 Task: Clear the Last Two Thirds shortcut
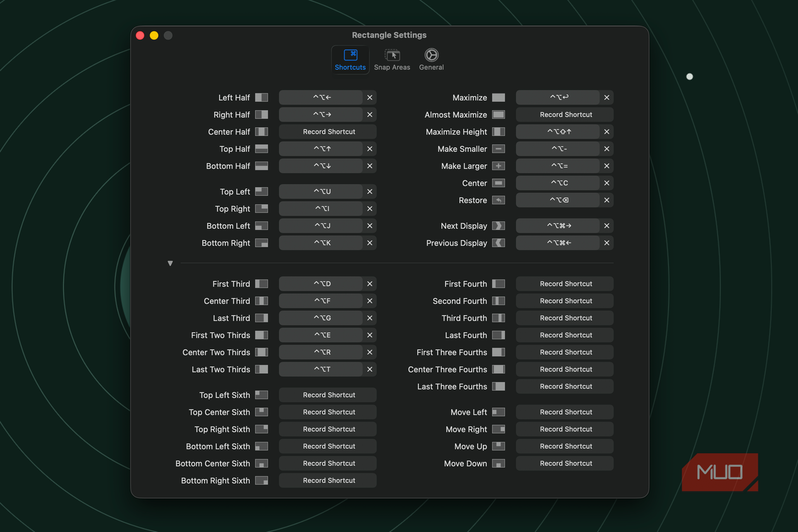(370, 369)
